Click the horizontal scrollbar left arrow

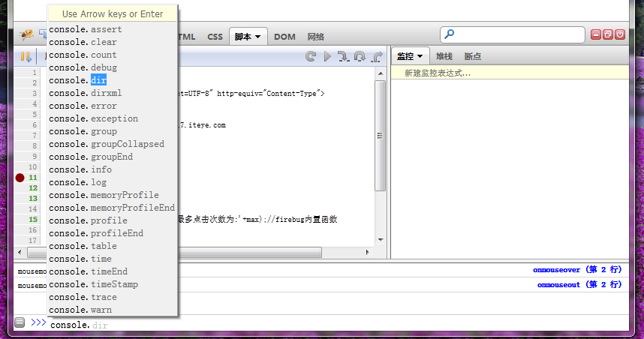(20, 252)
